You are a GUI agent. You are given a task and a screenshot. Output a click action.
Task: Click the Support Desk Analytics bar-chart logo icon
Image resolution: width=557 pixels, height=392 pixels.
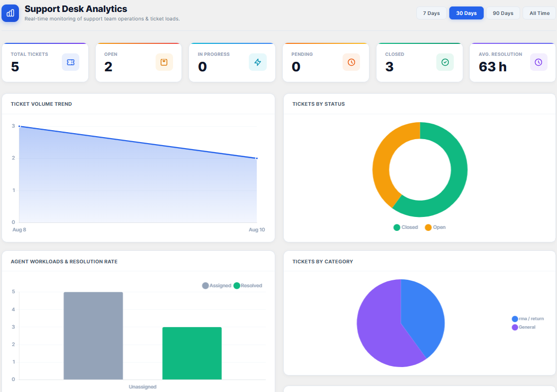[x=10, y=13]
